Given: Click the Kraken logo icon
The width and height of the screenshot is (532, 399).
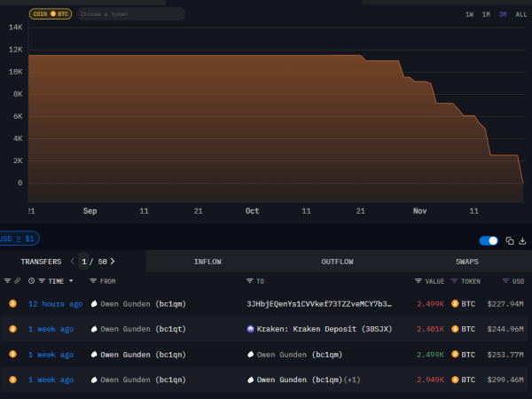Looking at the screenshot, I should pos(250,329).
